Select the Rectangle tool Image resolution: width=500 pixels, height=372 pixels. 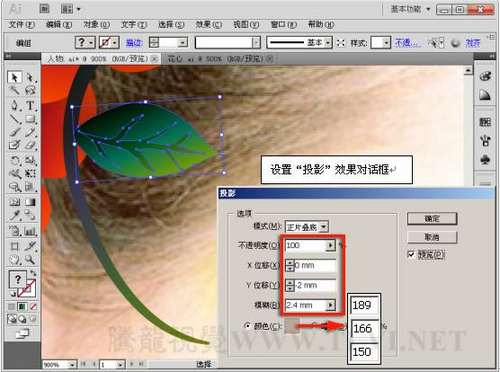tap(30, 119)
